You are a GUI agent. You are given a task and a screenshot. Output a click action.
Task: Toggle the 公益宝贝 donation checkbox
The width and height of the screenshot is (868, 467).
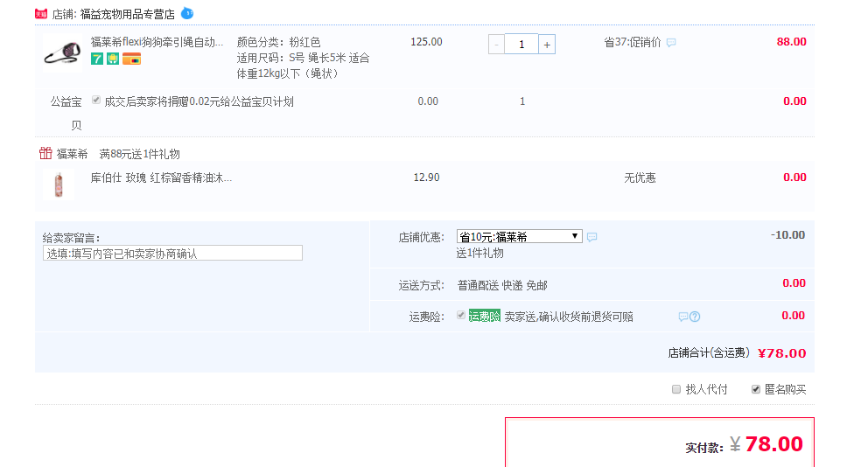pyautogui.click(x=96, y=101)
